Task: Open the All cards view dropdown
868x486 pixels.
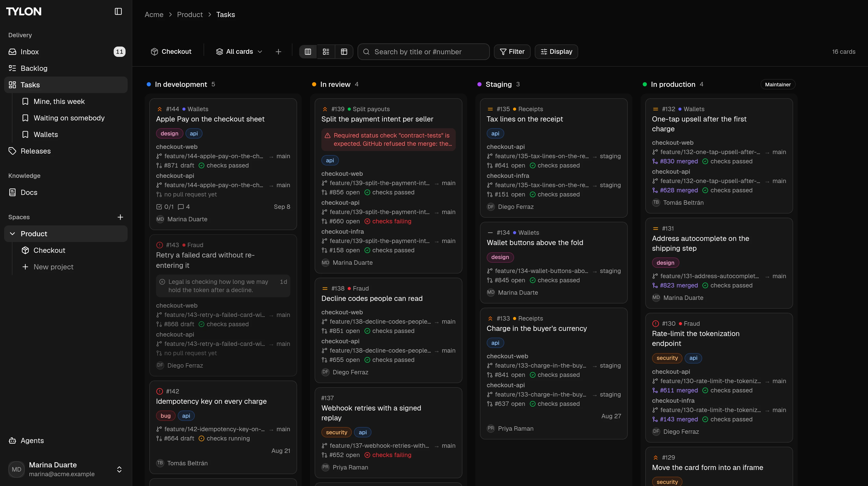Action: point(239,52)
